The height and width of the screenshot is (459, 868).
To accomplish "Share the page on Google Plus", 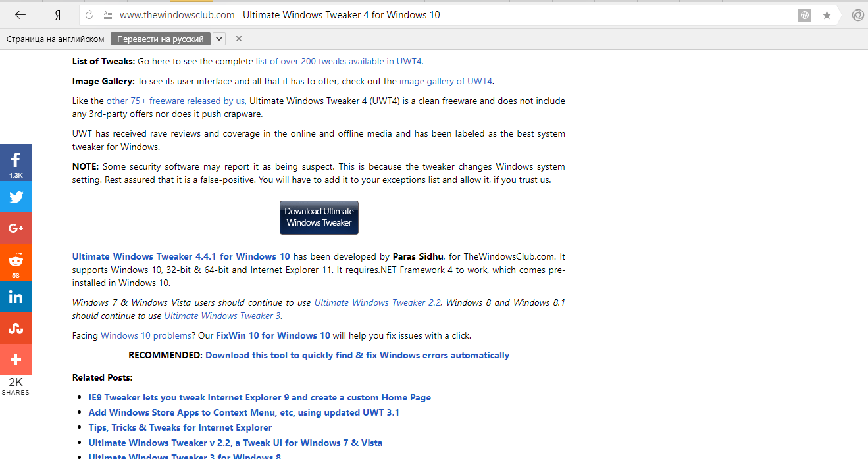I will point(16,228).
